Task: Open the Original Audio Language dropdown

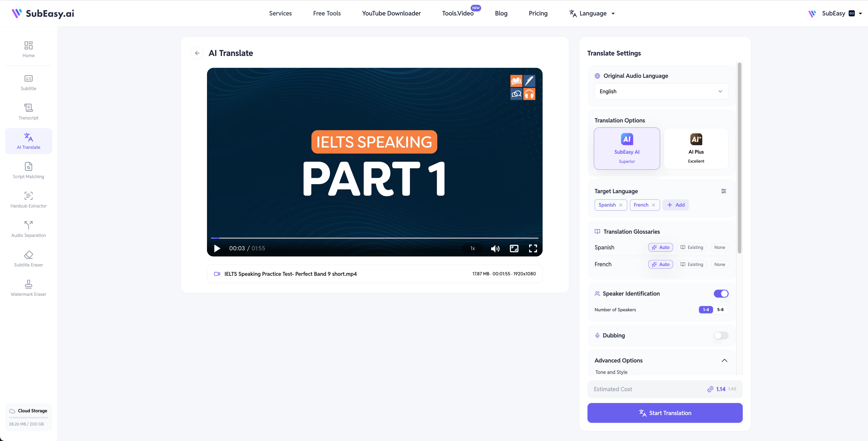Action: click(x=661, y=91)
